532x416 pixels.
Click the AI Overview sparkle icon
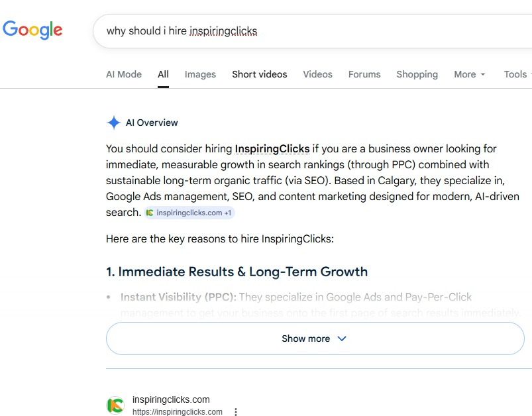[114, 123]
